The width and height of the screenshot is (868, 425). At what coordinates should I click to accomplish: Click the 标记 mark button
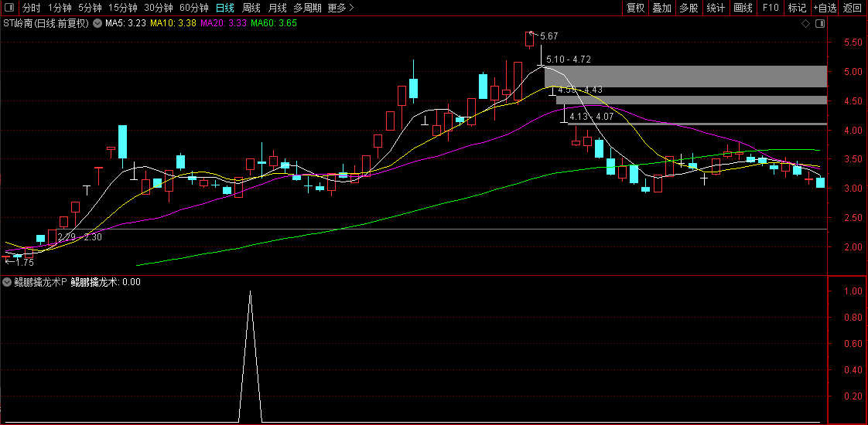(797, 8)
